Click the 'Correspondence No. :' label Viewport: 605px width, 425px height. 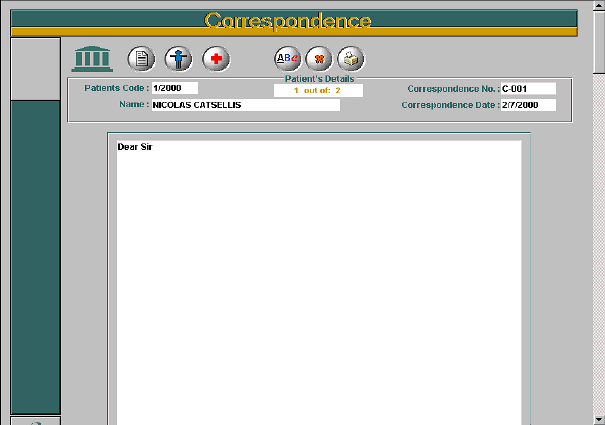(x=453, y=89)
